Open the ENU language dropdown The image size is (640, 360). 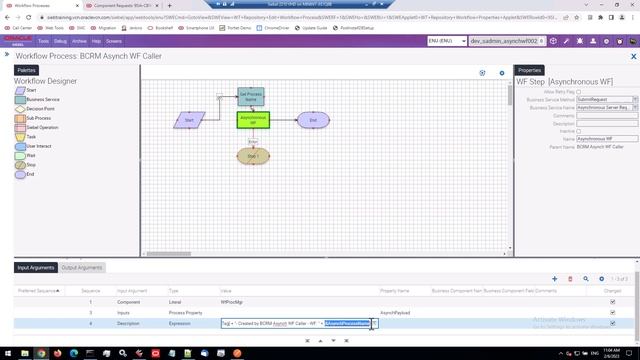pyautogui.click(x=447, y=41)
